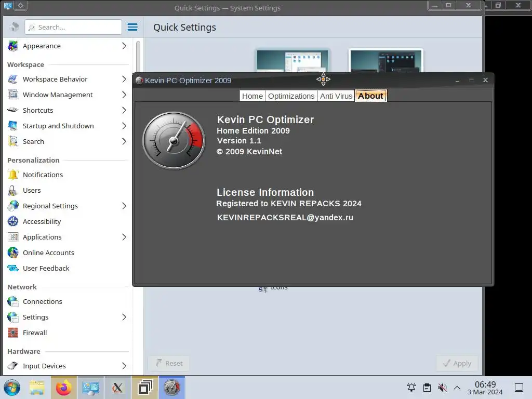532x399 pixels.
Task: Open the notifications bell in system tray
Action: (x=411, y=387)
